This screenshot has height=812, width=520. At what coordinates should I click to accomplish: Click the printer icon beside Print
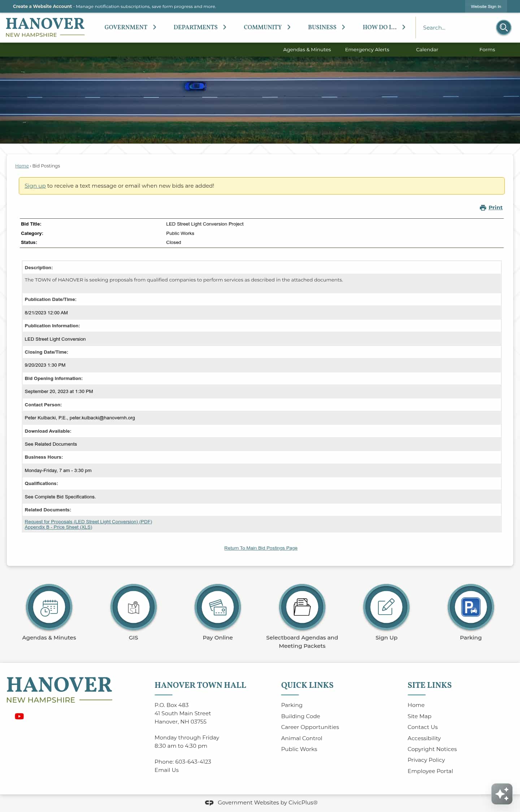(x=483, y=208)
